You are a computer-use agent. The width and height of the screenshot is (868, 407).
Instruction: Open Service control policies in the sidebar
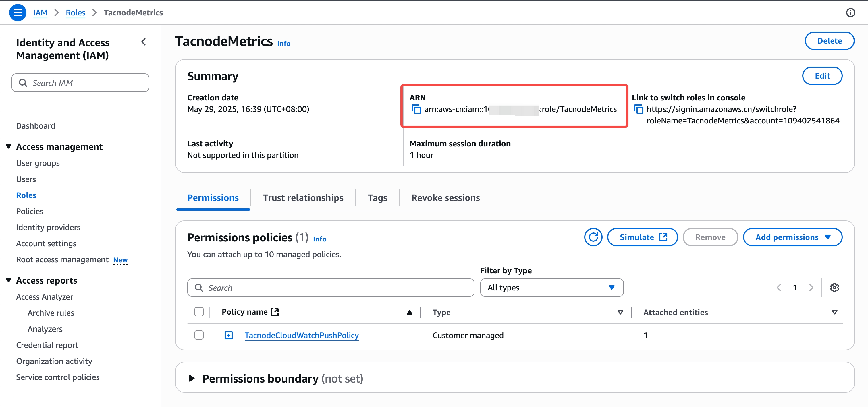(58, 377)
